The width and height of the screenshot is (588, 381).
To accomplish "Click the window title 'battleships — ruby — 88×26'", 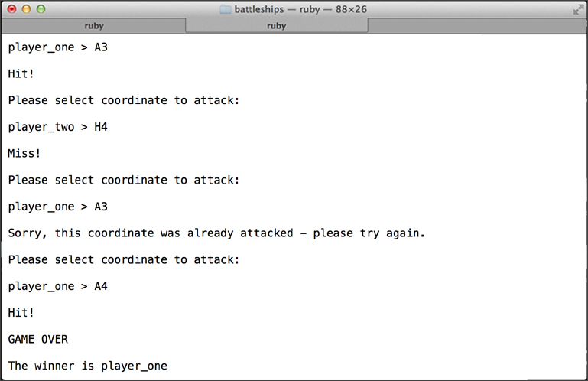I will pyautogui.click(x=300, y=9).
